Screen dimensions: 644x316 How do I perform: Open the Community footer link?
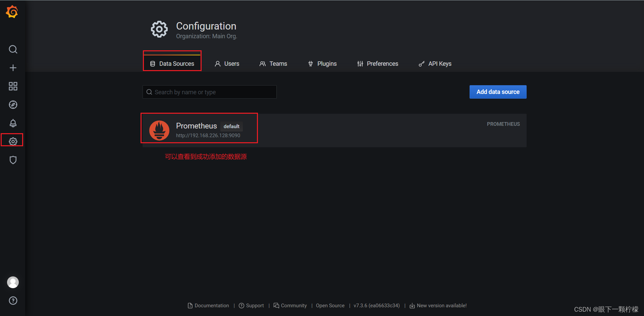tap(290, 306)
